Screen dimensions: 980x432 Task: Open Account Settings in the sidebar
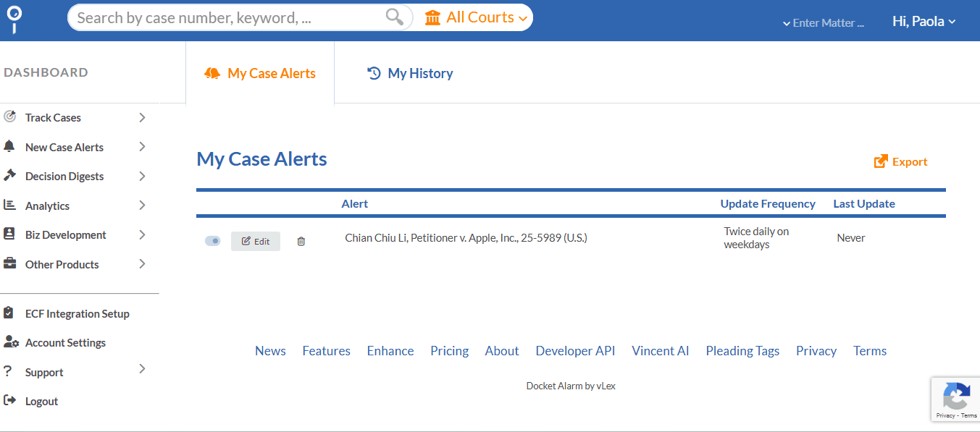[65, 343]
